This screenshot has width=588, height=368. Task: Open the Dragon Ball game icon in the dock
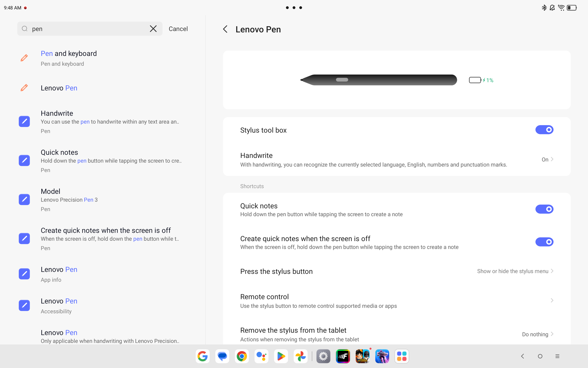coord(362,356)
